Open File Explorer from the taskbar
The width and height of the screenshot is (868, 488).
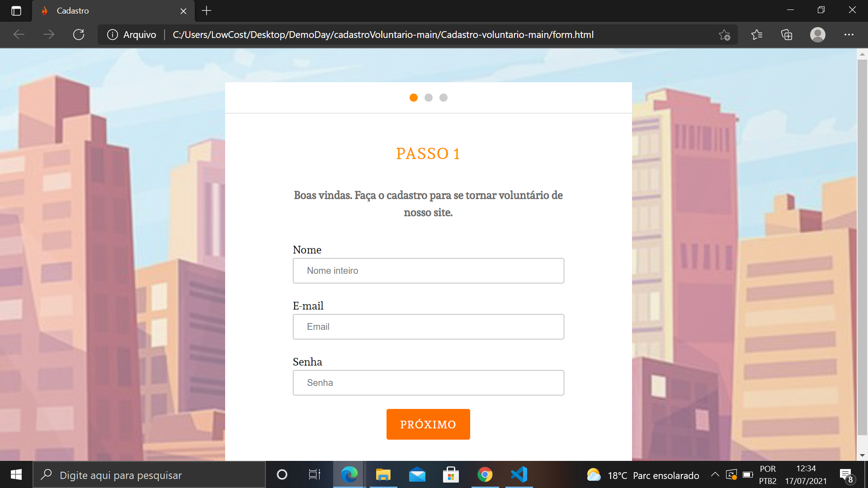coord(383,475)
